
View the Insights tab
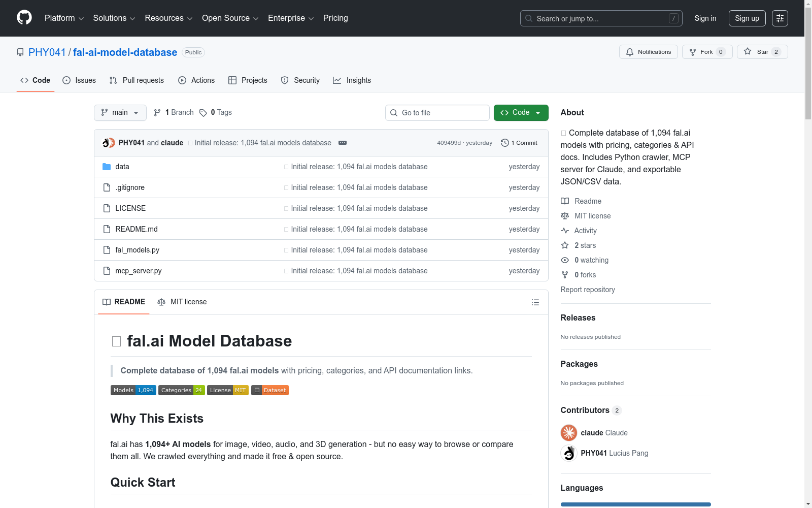pyautogui.click(x=352, y=80)
